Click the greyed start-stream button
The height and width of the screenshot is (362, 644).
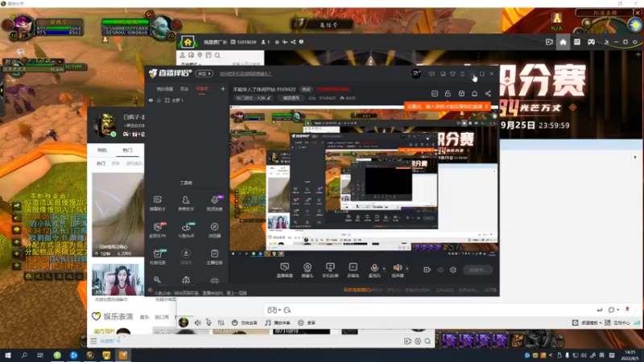coord(477,269)
